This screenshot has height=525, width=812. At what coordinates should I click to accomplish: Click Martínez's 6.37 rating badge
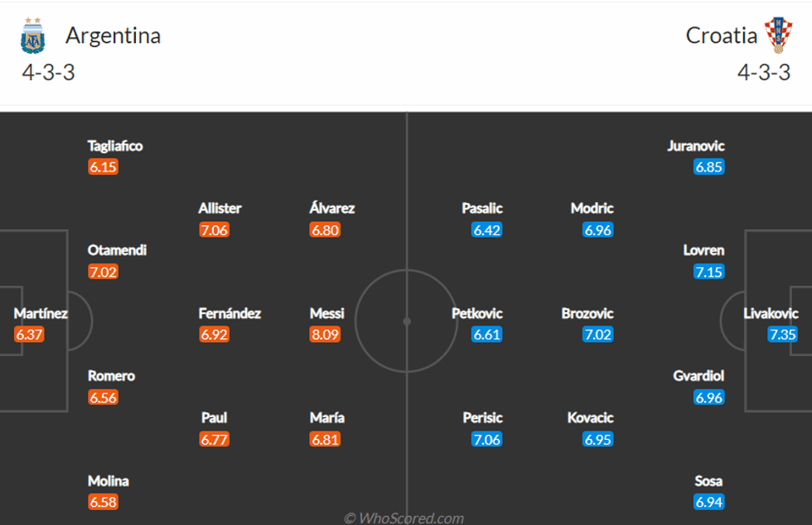click(x=29, y=335)
